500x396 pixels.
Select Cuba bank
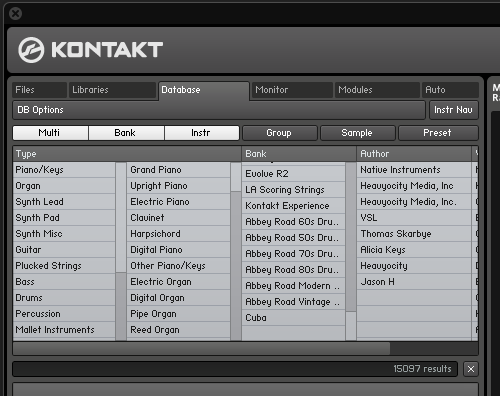[293, 318]
